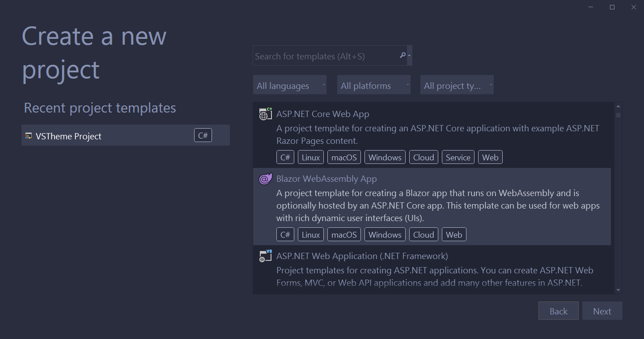Click the scrollbar down arrow
The image size is (644, 339).
619,290
